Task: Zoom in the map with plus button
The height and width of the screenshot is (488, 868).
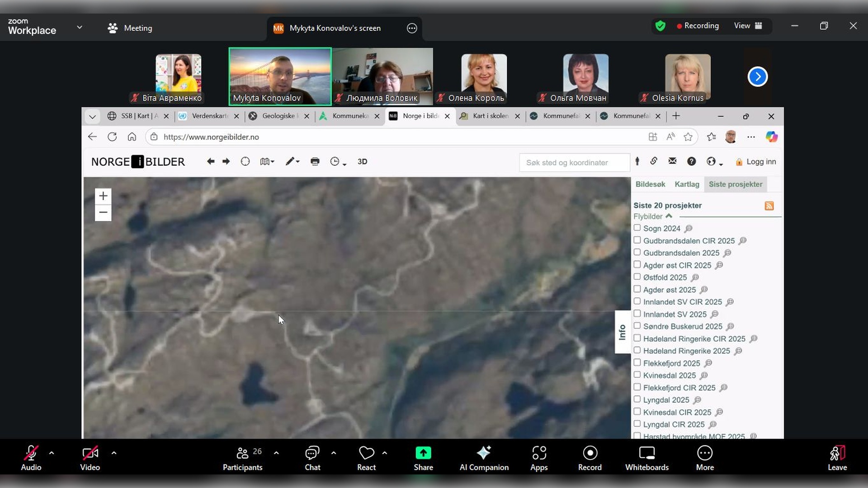Action: pos(103,196)
